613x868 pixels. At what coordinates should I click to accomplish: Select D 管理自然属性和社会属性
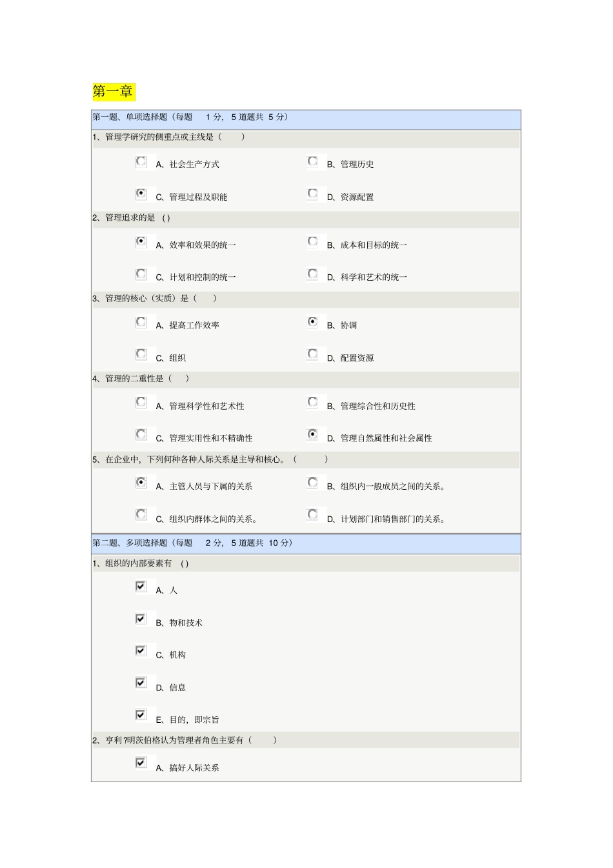click(x=313, y=434)
